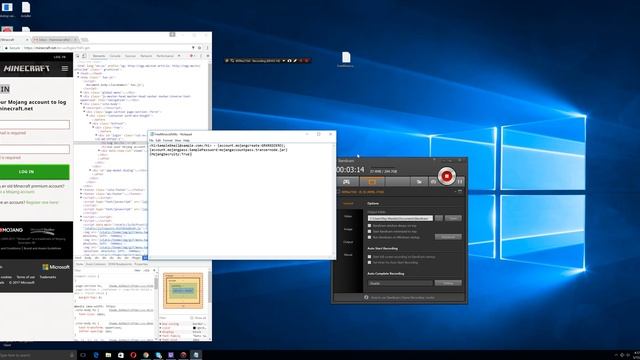
Task: Open Notepad Edit menu
Action: [x=158, y=140]
